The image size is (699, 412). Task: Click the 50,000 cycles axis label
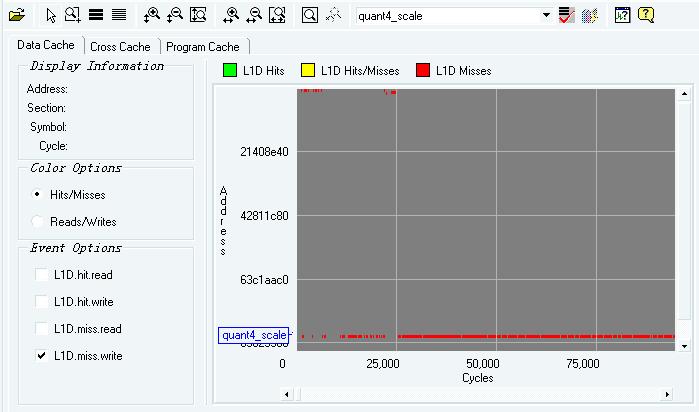pos(483,364)
